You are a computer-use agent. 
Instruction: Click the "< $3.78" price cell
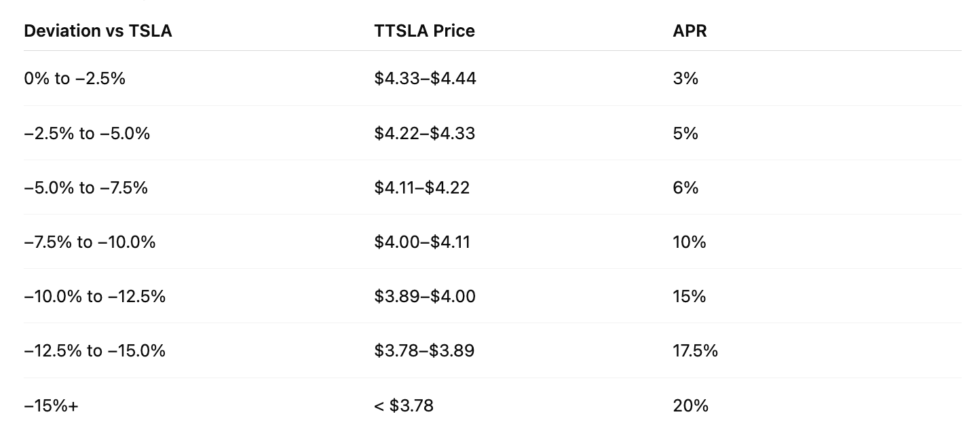(x=403, y=405)
